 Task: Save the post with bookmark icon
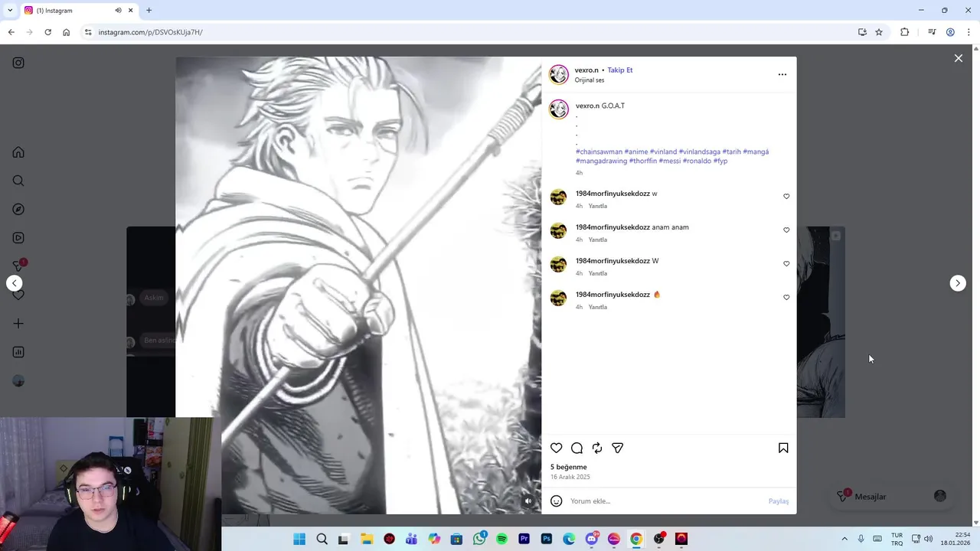(x=783, y=448)
